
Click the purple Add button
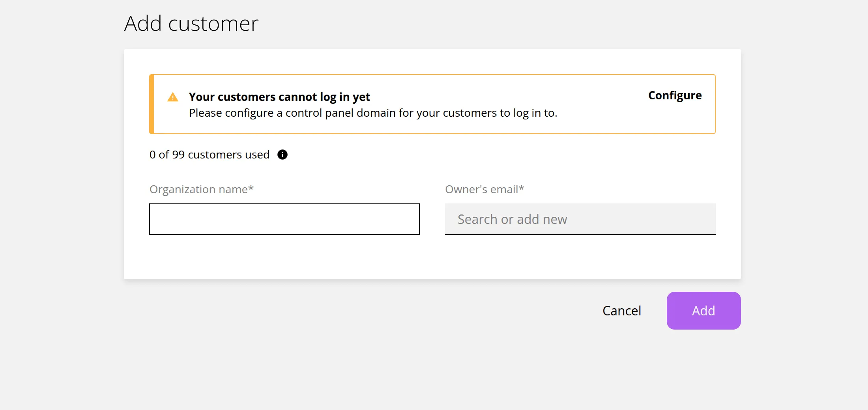click(704, 311)
